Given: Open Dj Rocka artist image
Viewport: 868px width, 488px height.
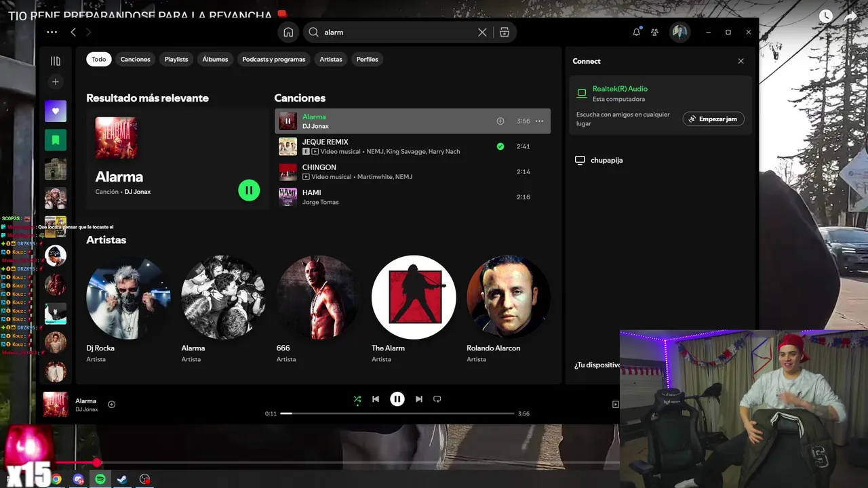Looking at the screenshot, I should tap(128, 297).
